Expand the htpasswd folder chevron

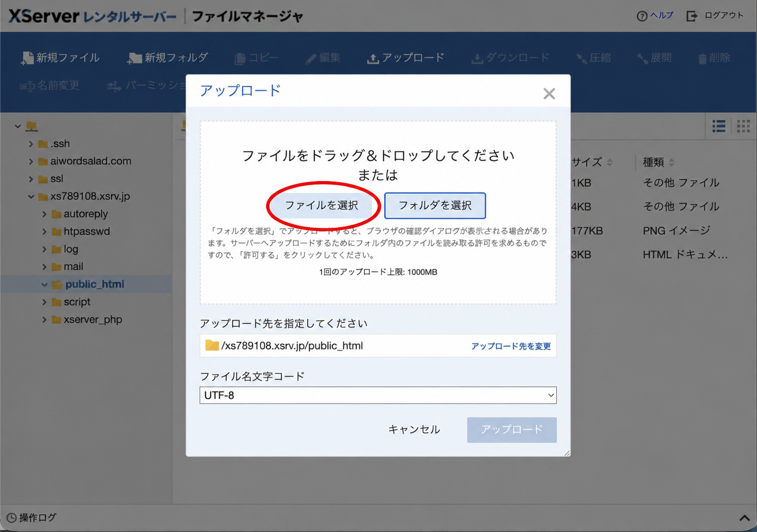[x=45, y=232]
